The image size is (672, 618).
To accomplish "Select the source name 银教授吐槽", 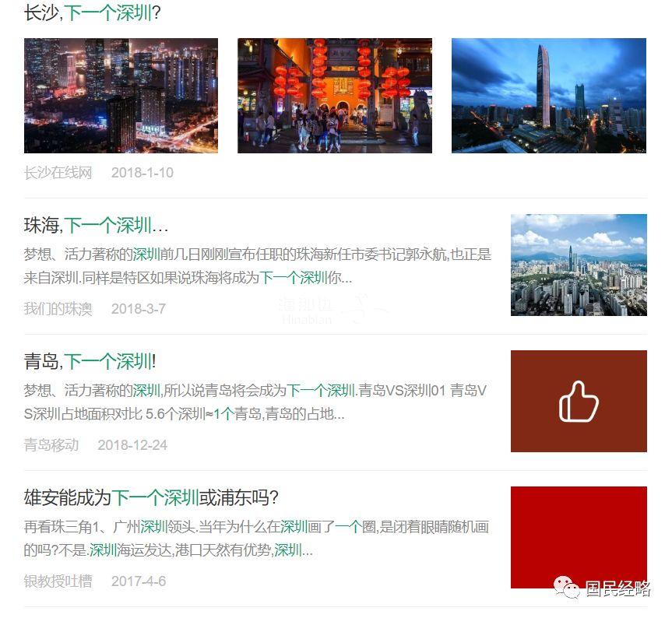I will click(58, 581).
